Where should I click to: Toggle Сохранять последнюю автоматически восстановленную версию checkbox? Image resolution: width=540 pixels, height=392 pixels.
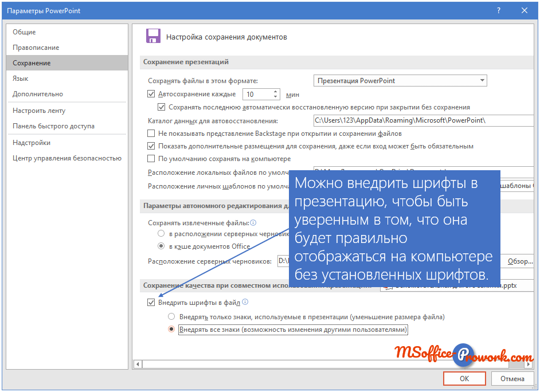tap(161, 107)
